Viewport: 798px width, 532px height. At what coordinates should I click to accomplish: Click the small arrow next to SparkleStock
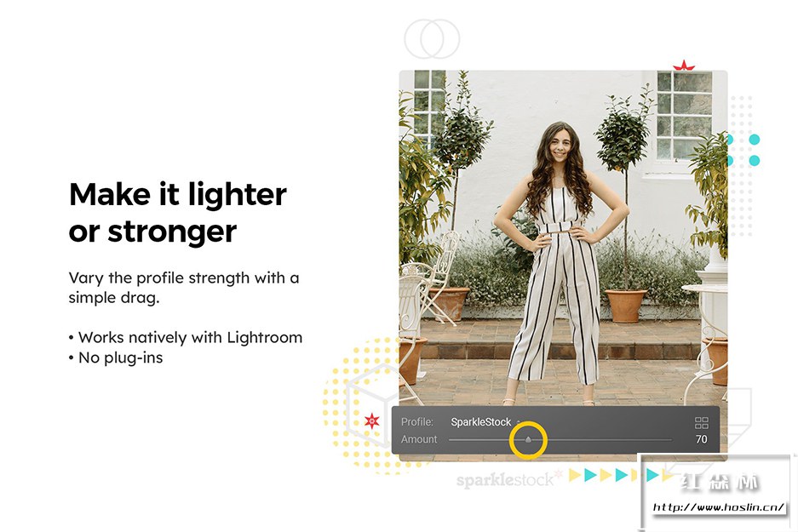518,422
